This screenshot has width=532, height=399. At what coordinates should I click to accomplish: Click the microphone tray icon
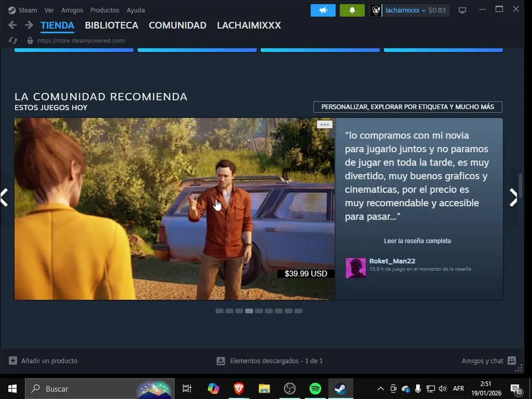pos(418,388)
